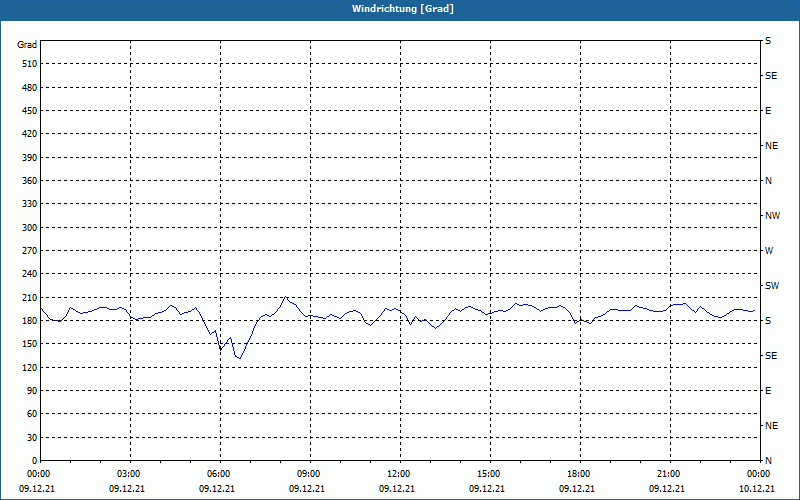800x500 pixels.
Task: Click the '06:00' time label
Action: (x=220, y=474)
